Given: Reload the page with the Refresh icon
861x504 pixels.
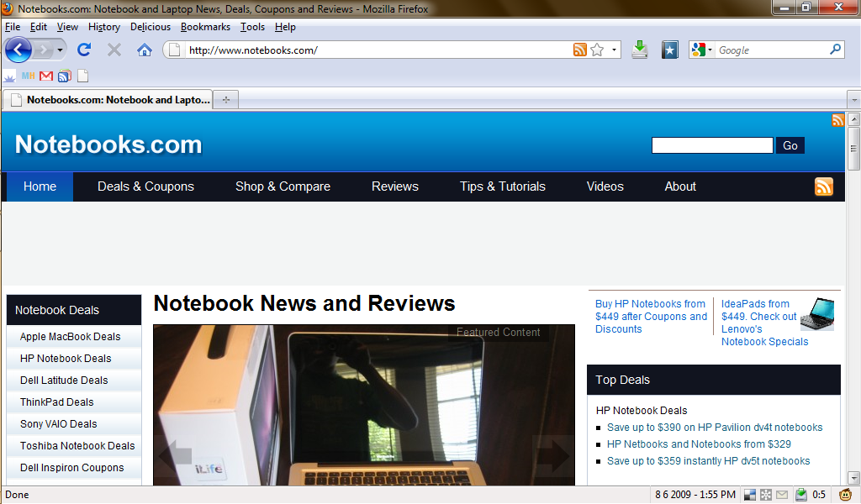Looking at the screenshot, I should point(84,50).
